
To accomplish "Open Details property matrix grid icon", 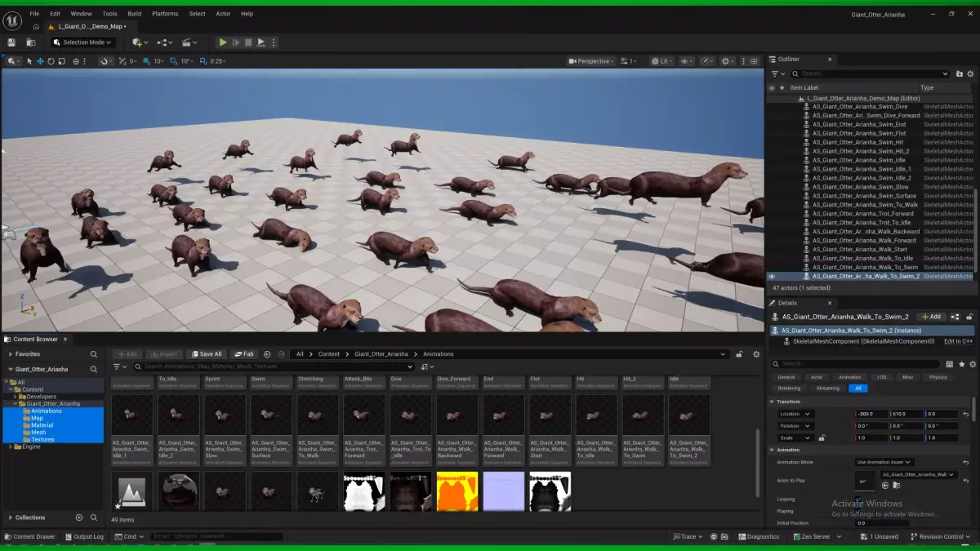I will pos(949,364).
